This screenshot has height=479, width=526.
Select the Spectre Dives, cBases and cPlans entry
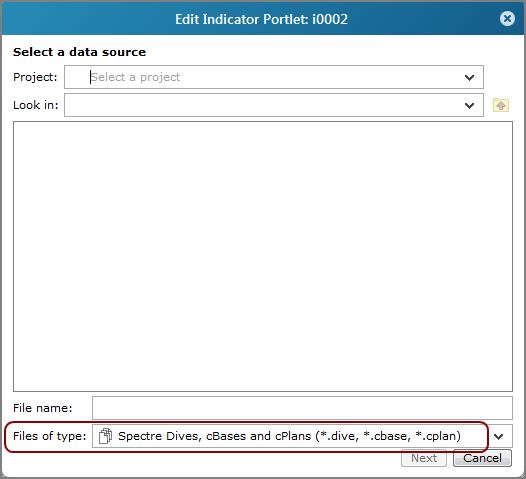[x=289, y=436]
